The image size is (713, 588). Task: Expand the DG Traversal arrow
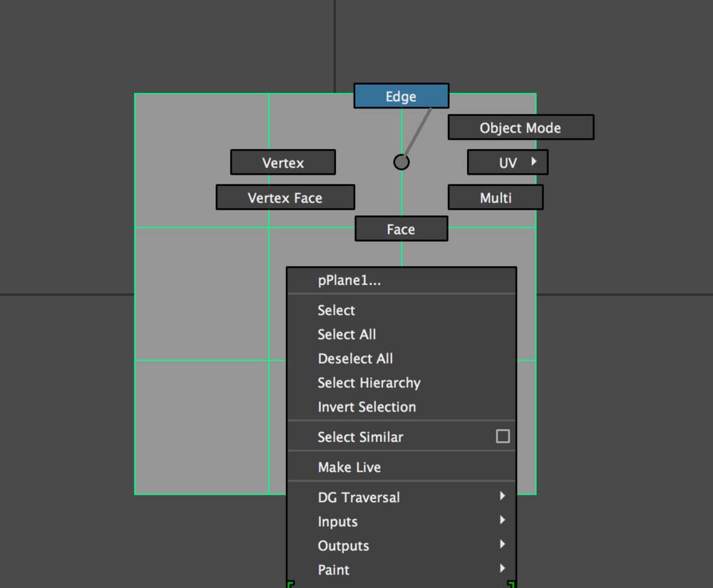click(x=503, y=496)
